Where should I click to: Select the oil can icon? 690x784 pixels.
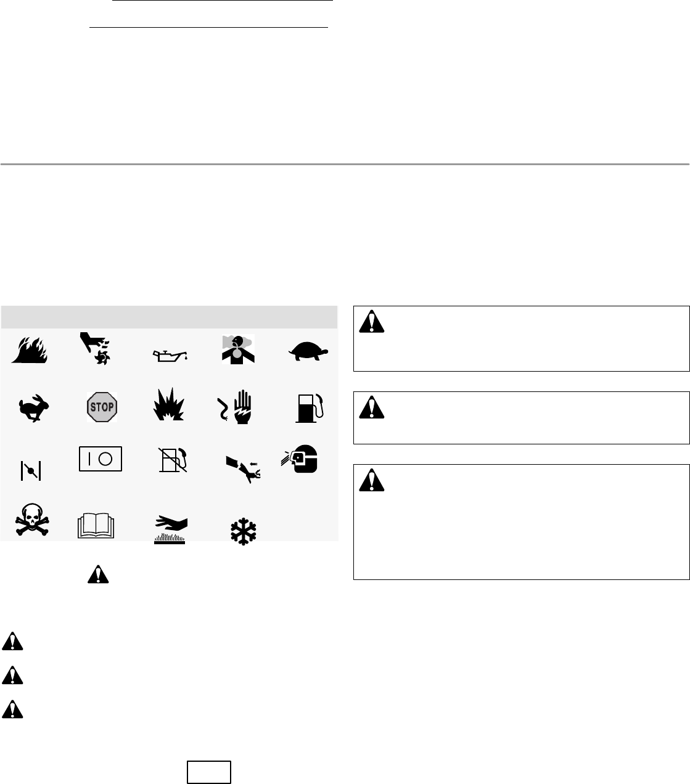(x=170, y=354)
